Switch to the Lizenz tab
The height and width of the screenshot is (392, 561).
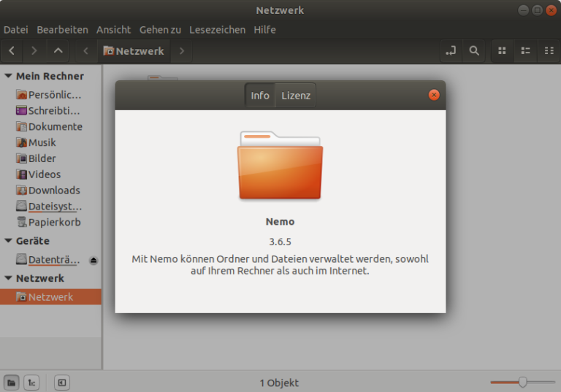point(296,96)
